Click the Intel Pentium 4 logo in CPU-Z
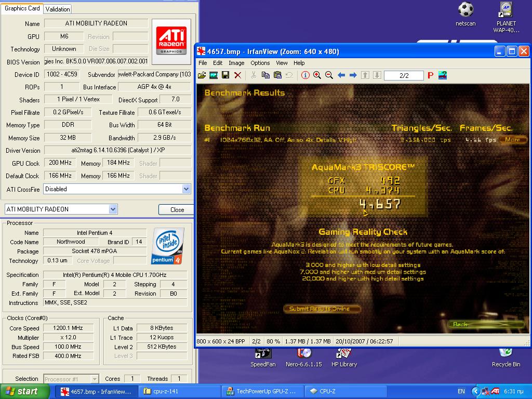 [x=167, y=246]
